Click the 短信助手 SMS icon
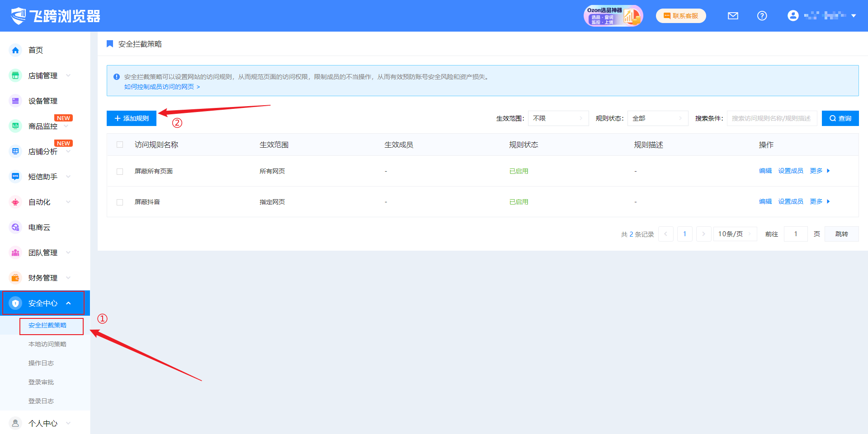 [x=15, y=177]
